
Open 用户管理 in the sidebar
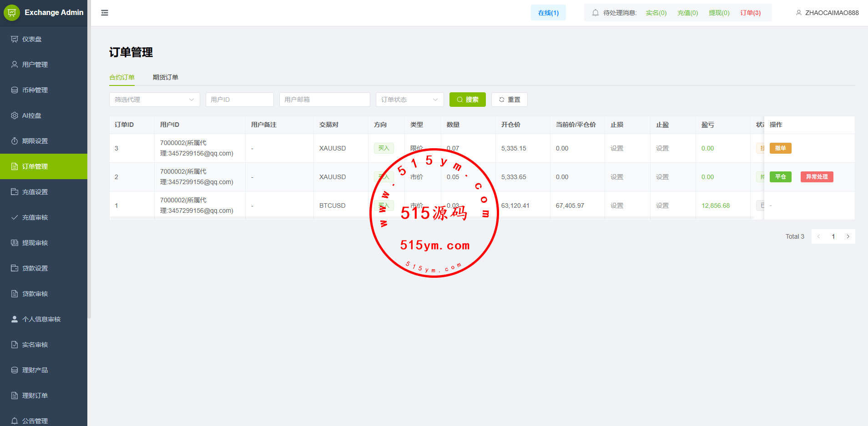(x=35, y=65)
